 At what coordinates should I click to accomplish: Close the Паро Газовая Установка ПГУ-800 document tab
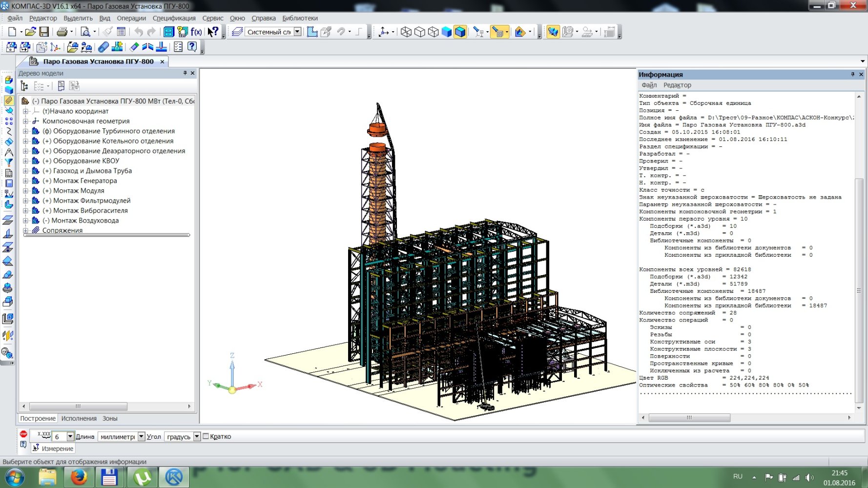click(x=163, y=61)
